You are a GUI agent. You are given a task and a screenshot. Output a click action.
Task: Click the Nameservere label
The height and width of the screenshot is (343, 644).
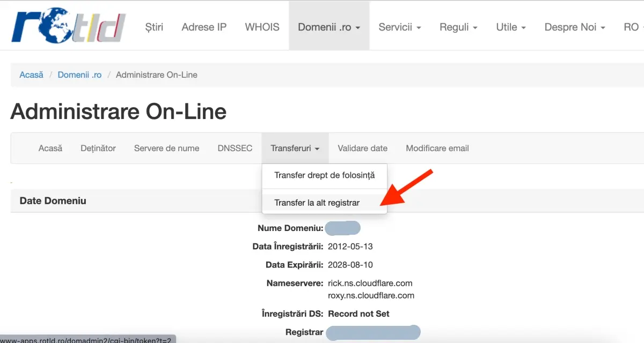pyautogui.click(x=295, y=283)
